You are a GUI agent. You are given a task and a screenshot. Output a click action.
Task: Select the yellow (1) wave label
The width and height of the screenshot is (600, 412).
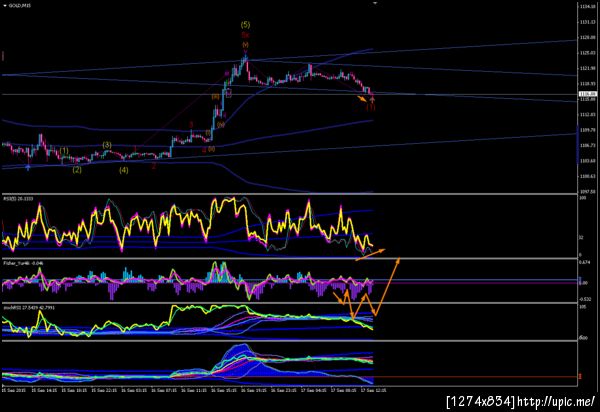pos(64,151)
